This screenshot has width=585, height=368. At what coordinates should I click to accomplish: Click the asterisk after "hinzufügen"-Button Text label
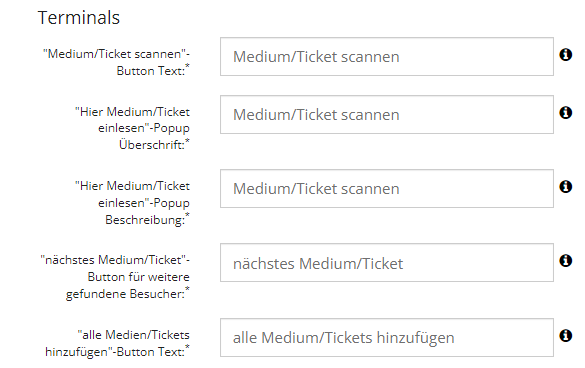(188, 348)
